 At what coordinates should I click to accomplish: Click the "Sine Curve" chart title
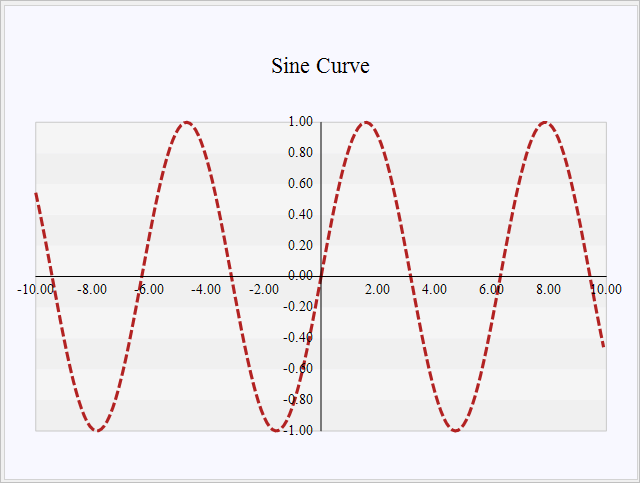pos(320,66)
